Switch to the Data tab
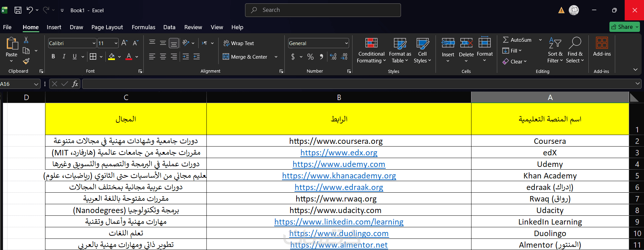Image resolution: width=644 pixels, height=250 pixels. [169, 27]
